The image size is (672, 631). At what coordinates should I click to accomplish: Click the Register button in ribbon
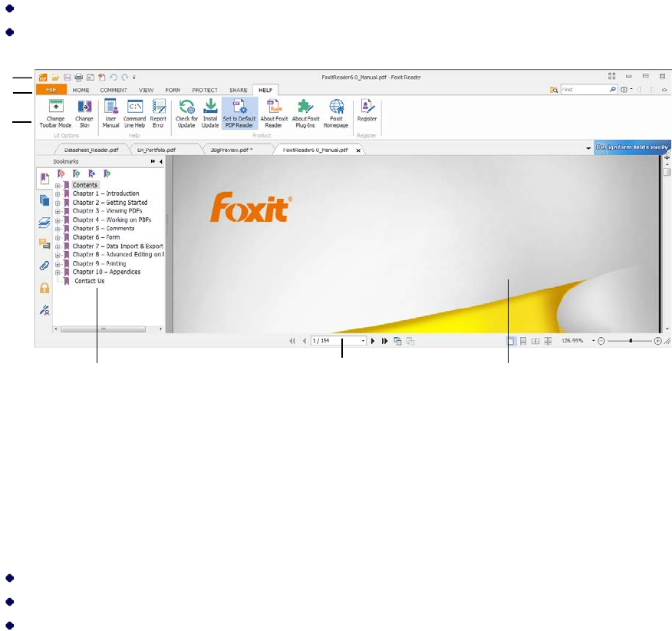[367, 111]
